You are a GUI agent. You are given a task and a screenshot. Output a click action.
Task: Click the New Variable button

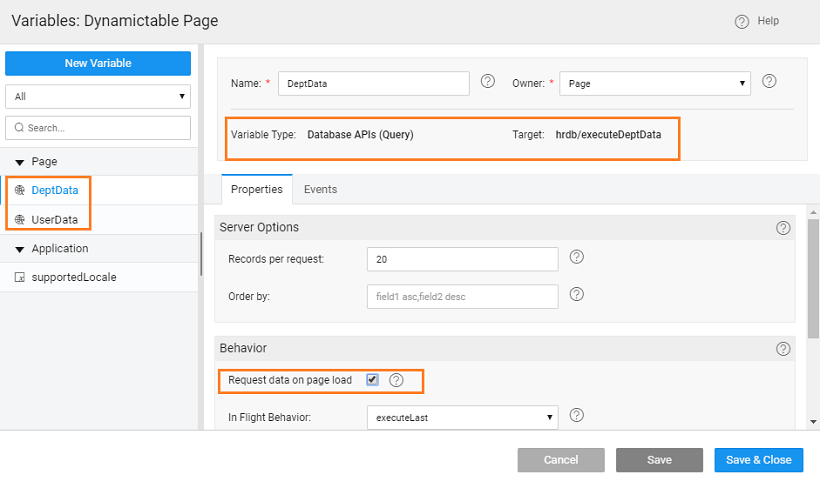tap(98, 63)
